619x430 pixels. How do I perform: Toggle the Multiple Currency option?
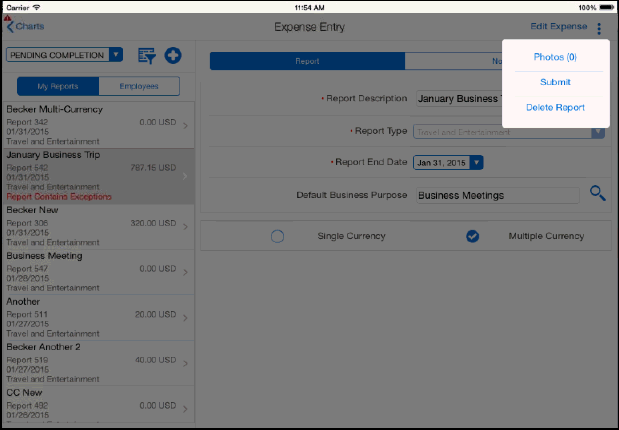[473, 236]
